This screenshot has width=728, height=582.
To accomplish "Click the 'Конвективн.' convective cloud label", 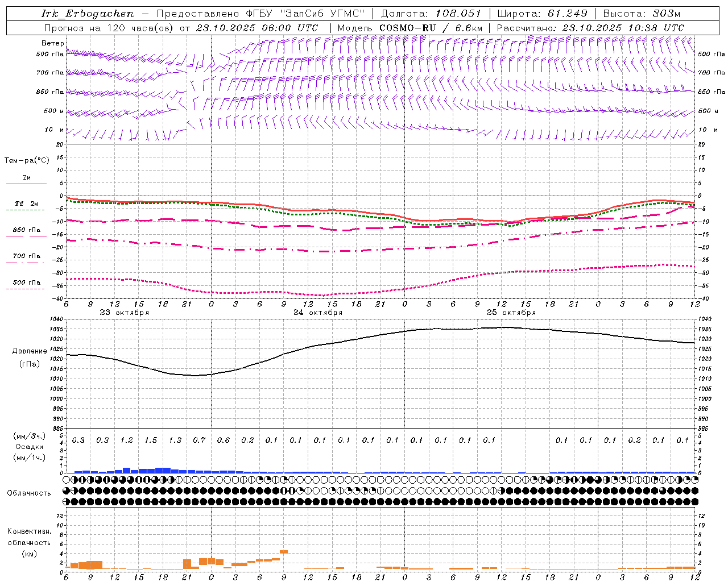I will click(29, 531).
